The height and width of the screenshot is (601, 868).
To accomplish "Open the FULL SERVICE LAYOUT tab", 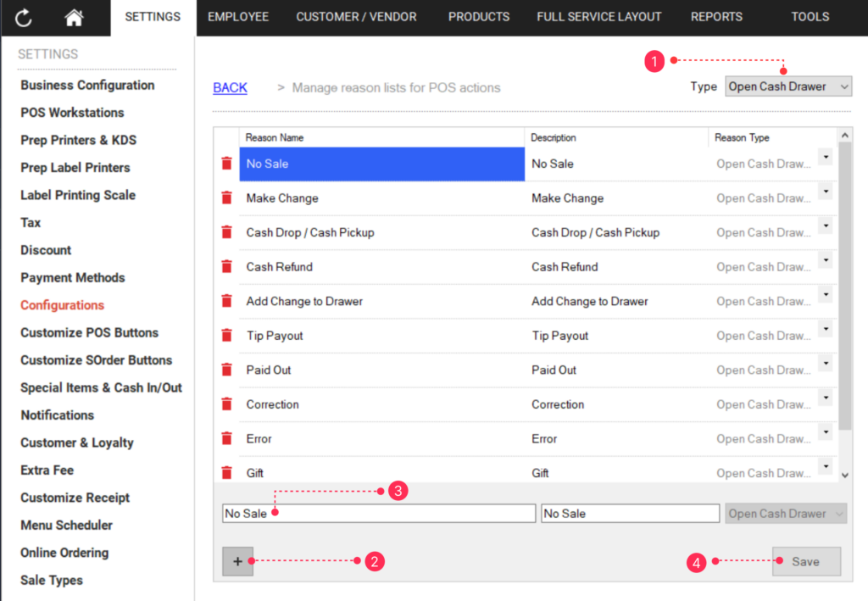I will coord(599,17).
